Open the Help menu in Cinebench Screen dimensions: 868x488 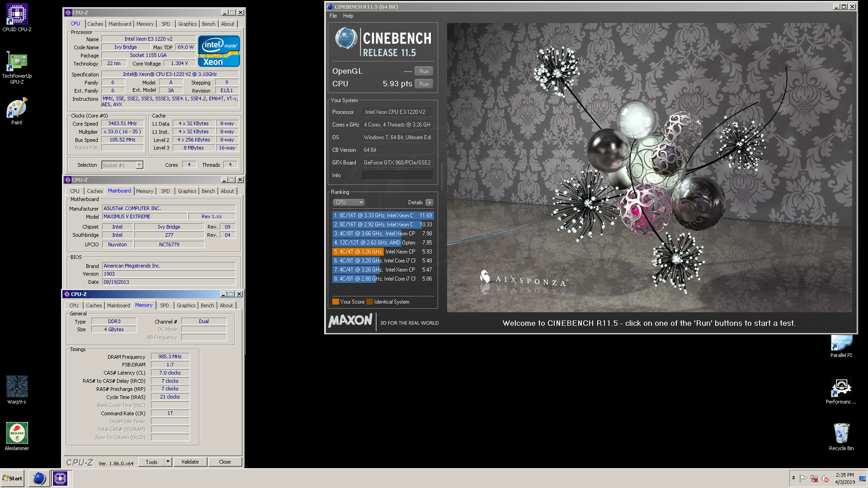click(348, 16)
